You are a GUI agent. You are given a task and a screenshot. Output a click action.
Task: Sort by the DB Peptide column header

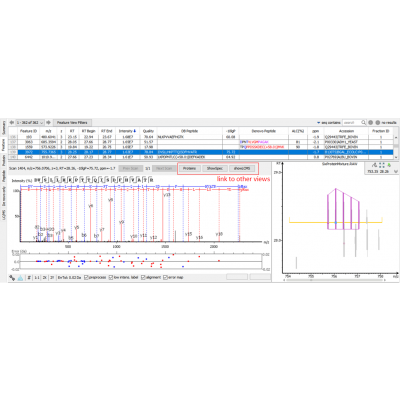(x=189, y=131)
